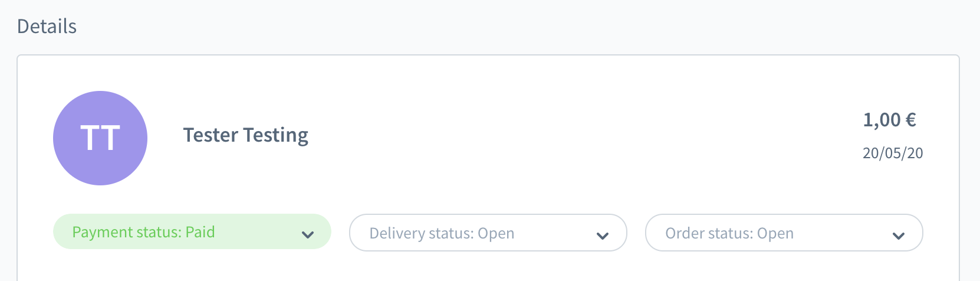Open the Order status dropdown
The image size is (980, 281).
(x=784, y=233)
